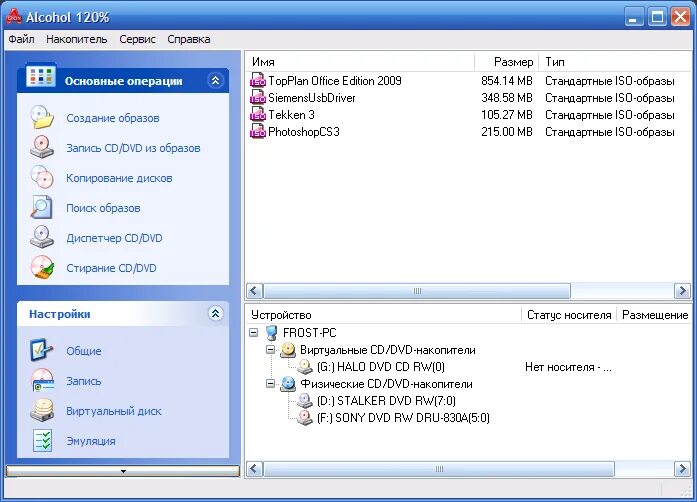Click the Статус носителя column header
The image size is (697, 502).
point(569,315)
